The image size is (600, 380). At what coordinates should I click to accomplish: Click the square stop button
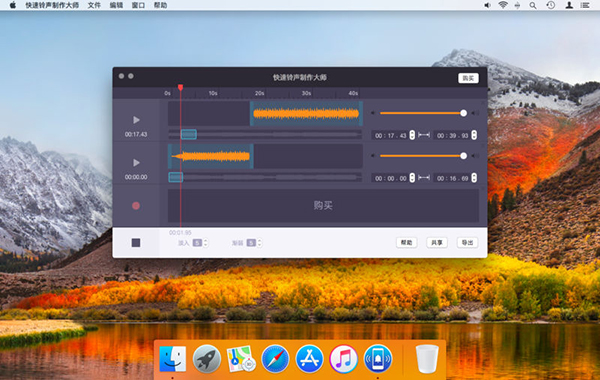click(x=136, y=243)
